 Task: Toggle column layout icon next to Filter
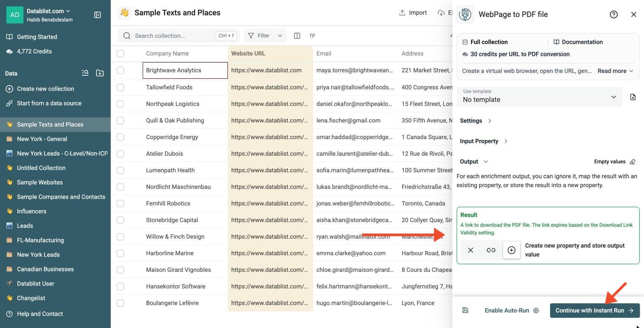[x=297, y=36]
